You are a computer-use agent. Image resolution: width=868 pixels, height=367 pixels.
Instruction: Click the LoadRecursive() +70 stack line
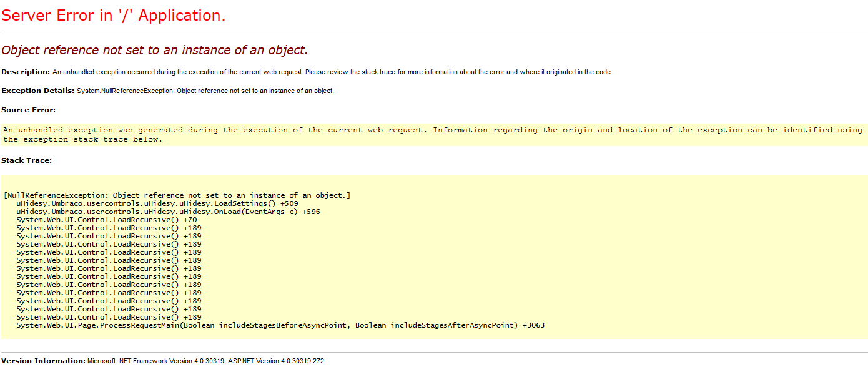(x=107, y=220)
